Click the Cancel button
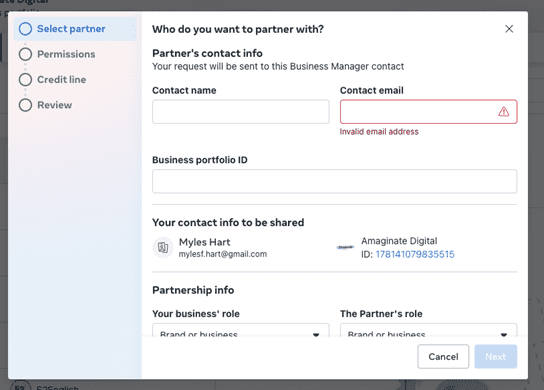544x390 pixels. click(443, 356)
